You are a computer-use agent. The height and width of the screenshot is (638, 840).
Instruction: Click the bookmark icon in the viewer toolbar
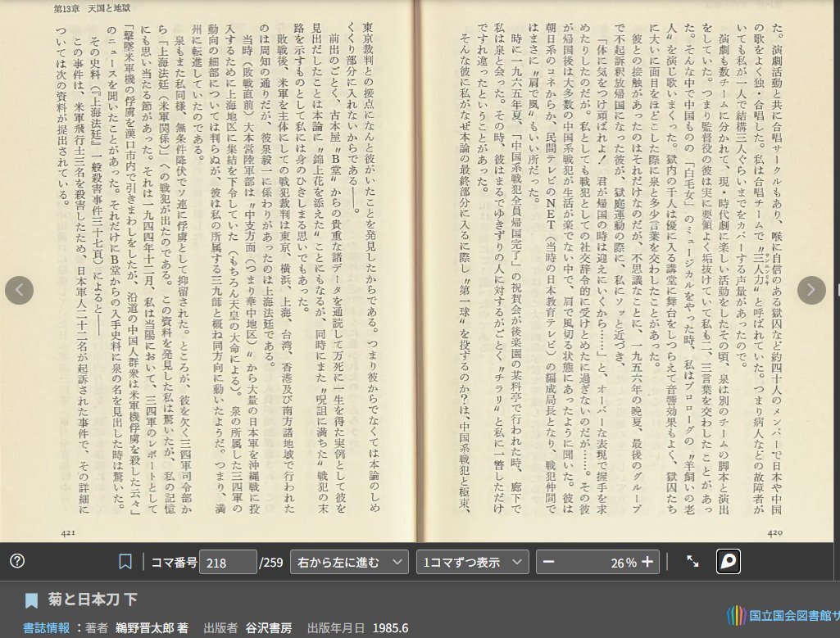(x=125, y=562)
